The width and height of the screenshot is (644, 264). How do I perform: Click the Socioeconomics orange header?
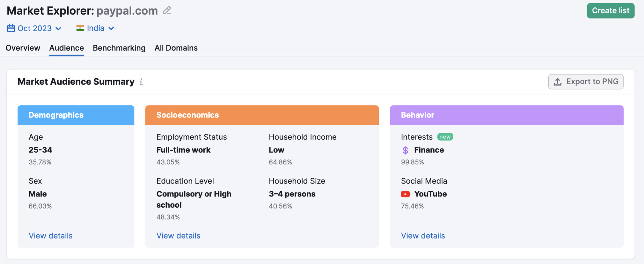[262, 115]
